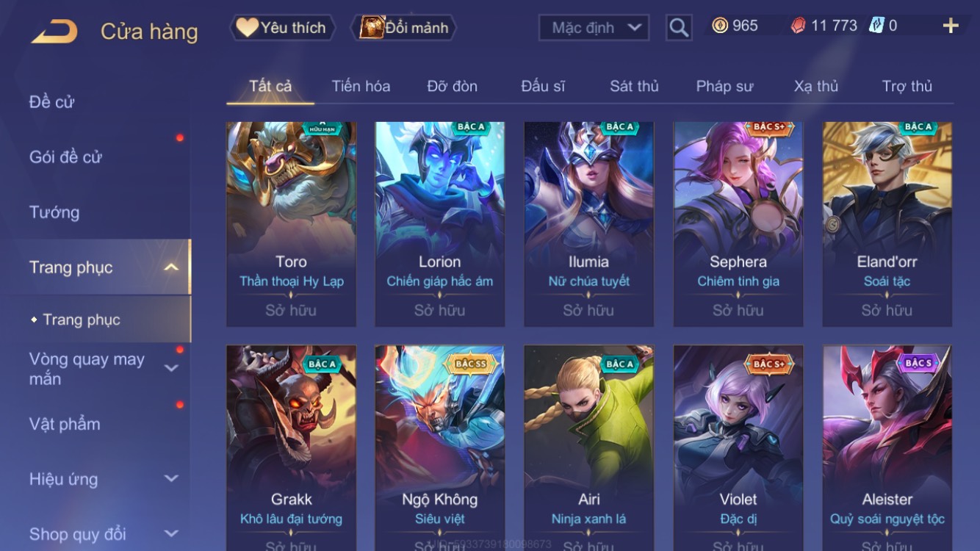Open the Mặc định sort dropdown
This screenshot has height=551, width=980.
pyautogui.click(x=594, y=28)
